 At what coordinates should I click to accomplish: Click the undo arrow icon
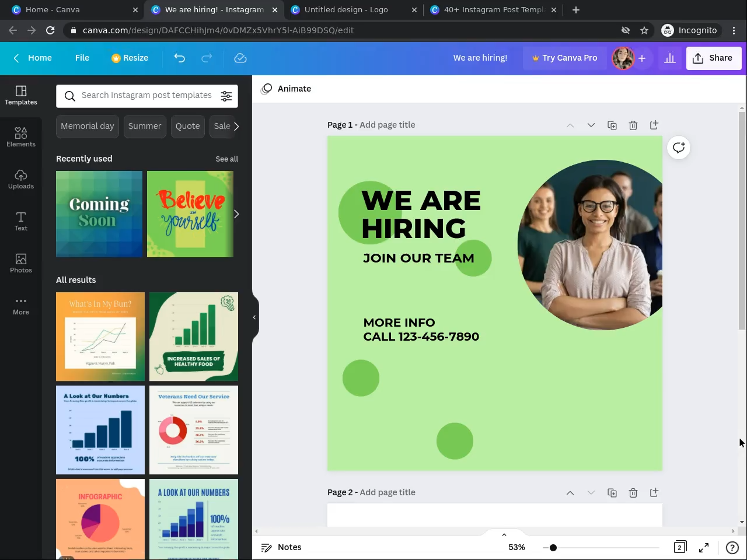tap(180, 58)
